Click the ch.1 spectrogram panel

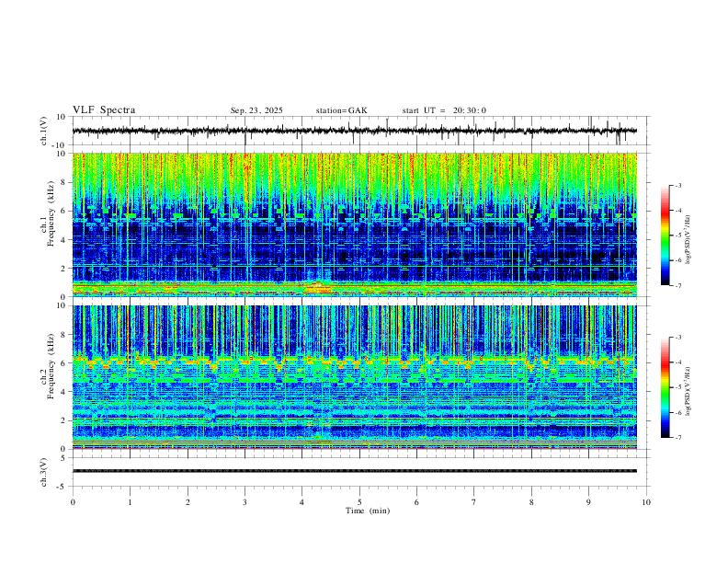click(355, 224)
